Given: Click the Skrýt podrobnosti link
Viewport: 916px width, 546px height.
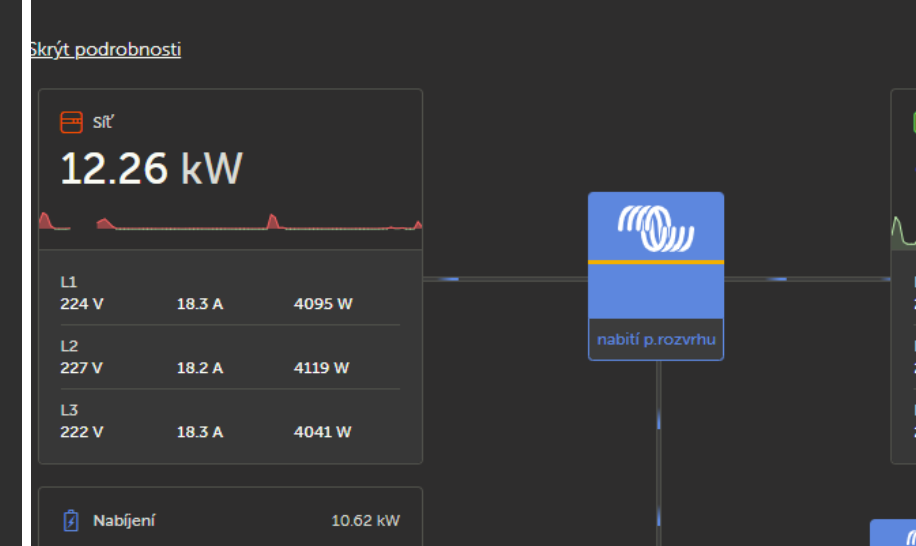Looking at the screenshot, I should click(105, 50).
